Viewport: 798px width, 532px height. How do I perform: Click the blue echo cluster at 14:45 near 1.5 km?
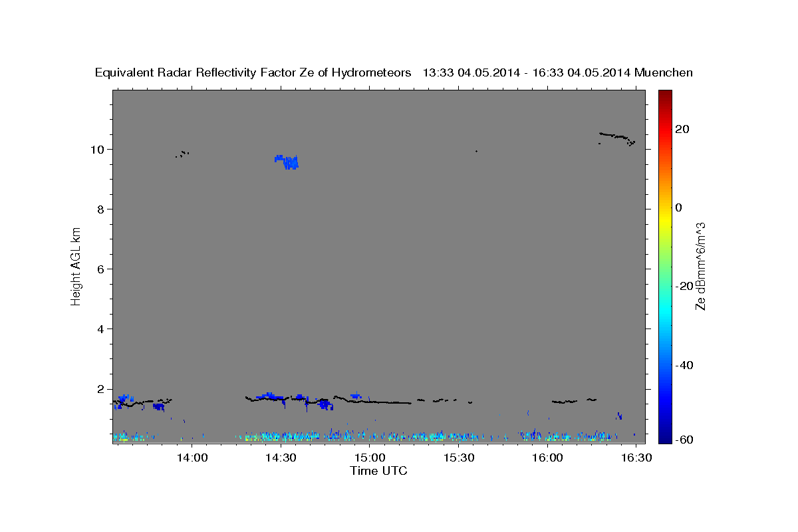(x=325, y=404)
